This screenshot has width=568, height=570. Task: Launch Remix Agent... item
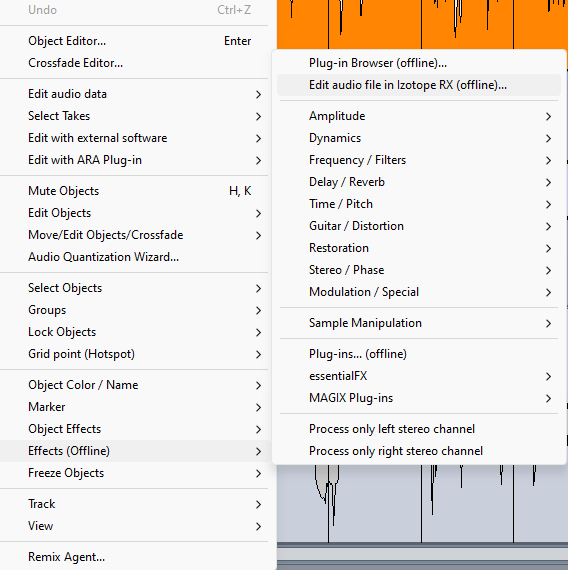[135, 557]
